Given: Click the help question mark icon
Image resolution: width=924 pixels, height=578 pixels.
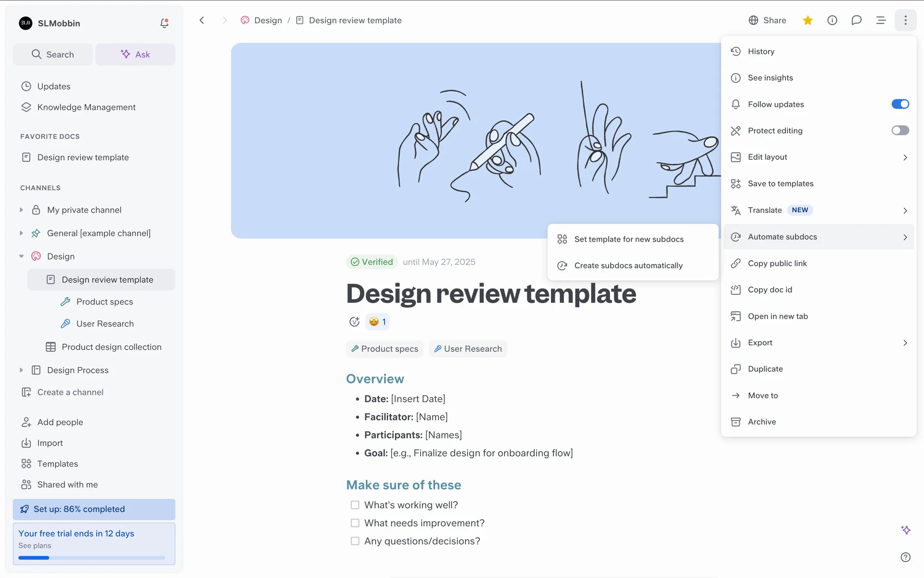Looking at the screenshot, I should tap(905, 557).
